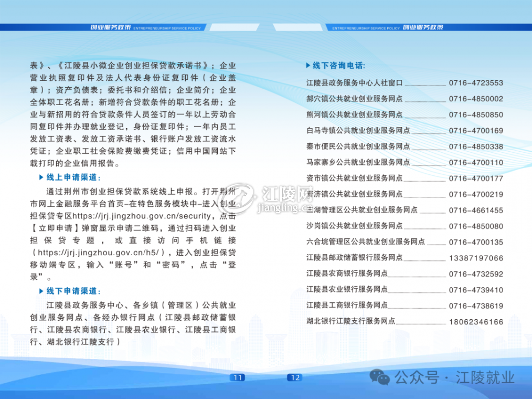Click page number 11

pos(238,377)
